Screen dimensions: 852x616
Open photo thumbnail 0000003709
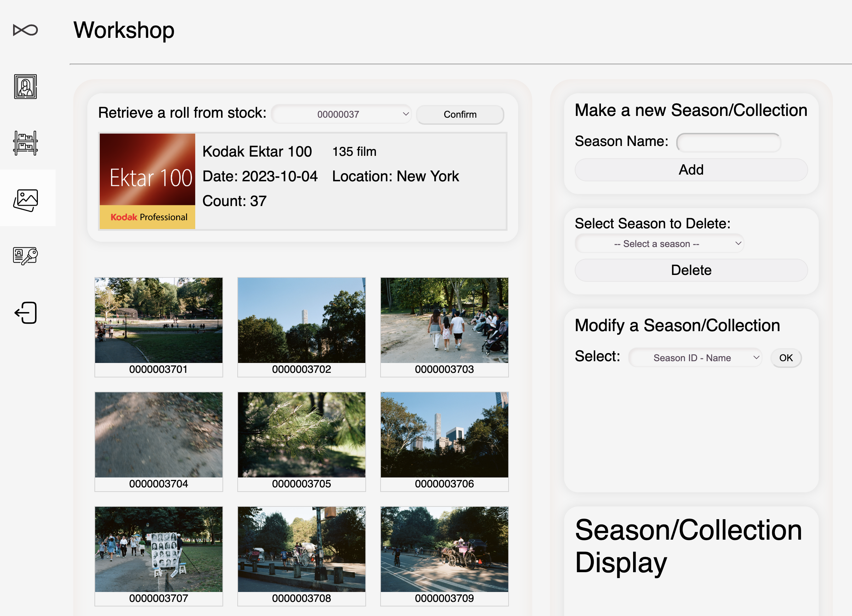[445, 556]
